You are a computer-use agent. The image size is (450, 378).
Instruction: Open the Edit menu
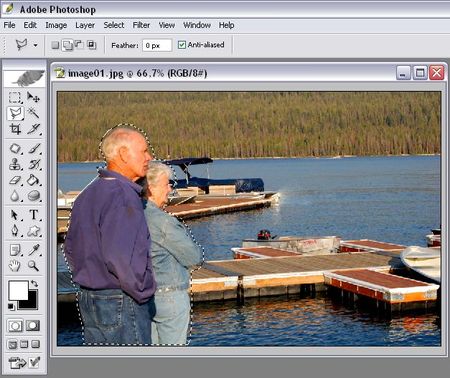click(30, 25)
